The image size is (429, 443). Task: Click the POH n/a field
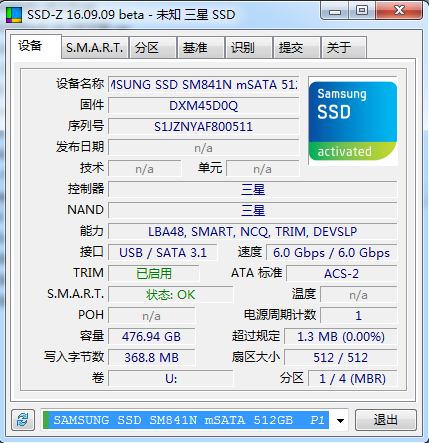pyautogui.click(x=152, y=316)
